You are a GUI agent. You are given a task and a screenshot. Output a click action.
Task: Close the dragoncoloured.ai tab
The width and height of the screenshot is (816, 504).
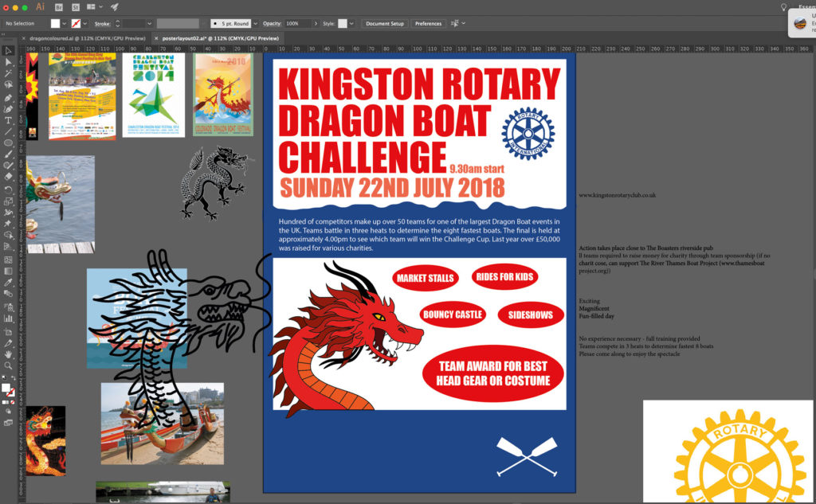23,38
